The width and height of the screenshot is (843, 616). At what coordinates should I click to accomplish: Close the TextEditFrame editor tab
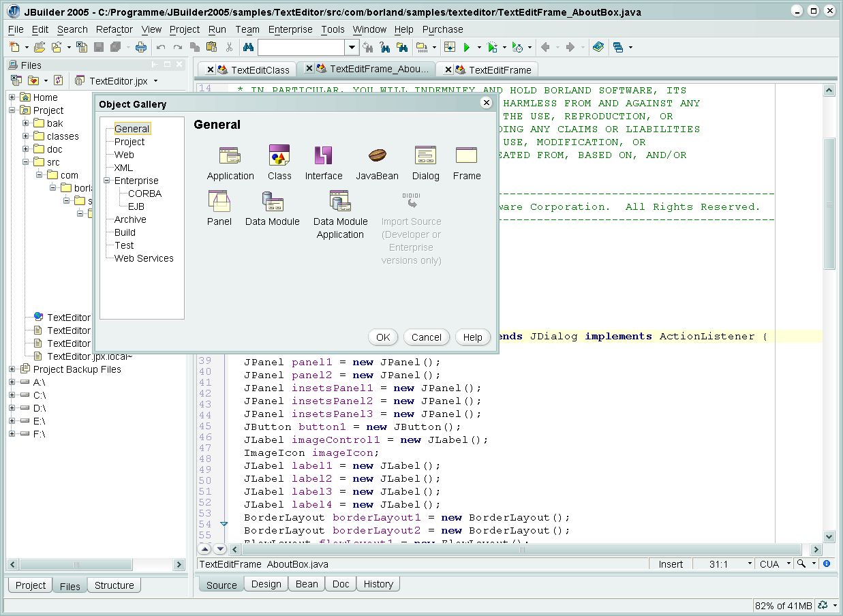(x=448, y=70)
